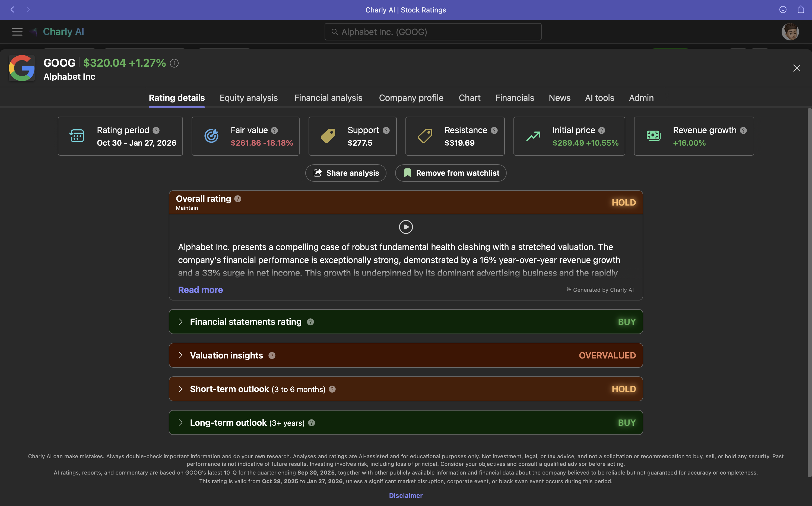Click the Share analysis button
812x506 pixels.
[x=346, y=173]
